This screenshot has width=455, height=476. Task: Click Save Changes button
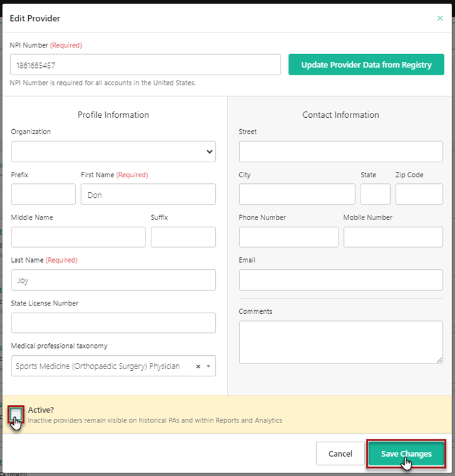coord(406,454)
